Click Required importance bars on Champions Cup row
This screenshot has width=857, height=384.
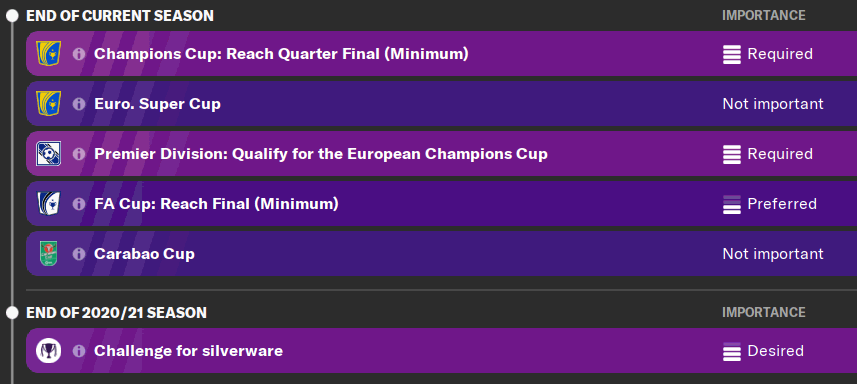tap(731, 54)
